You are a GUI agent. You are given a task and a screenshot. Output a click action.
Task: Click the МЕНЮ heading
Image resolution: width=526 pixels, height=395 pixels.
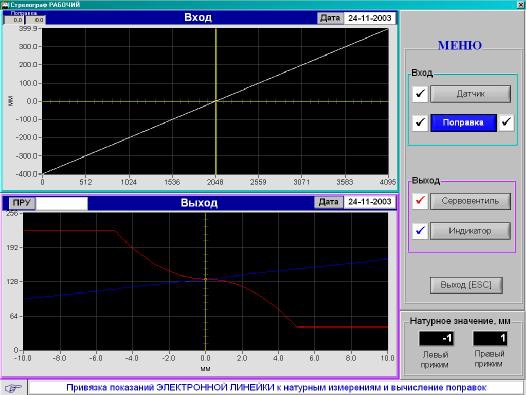[460, 45]
